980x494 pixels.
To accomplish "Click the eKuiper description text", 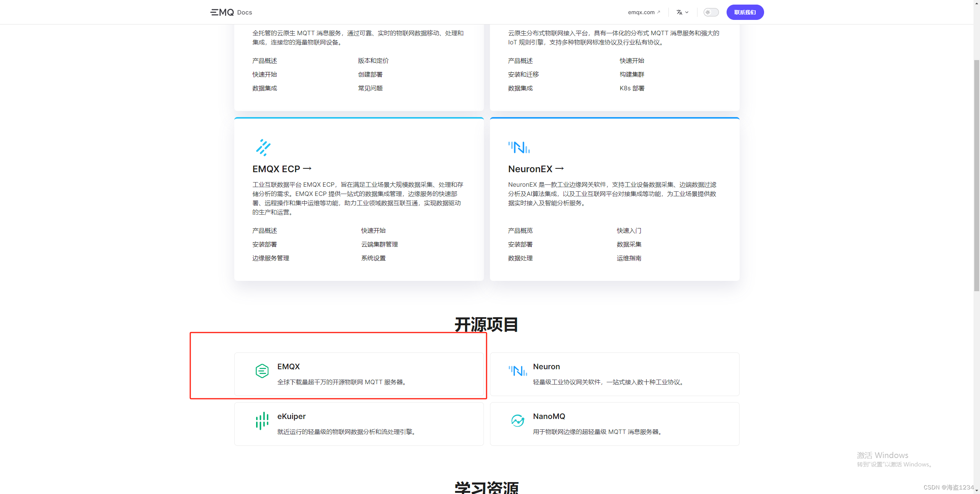I will 348,432.
